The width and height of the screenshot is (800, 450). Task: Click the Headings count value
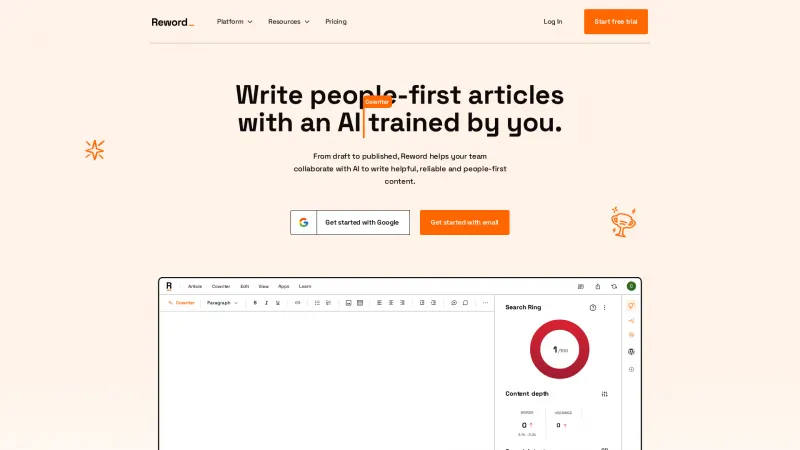tap(558, 425)
